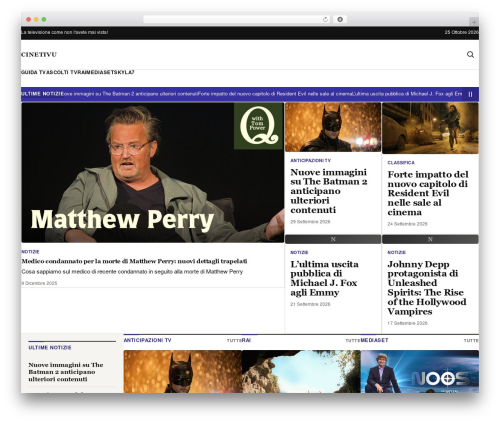Open the Resident Evil item in the news ticker
Viewport: 500px width, 423px height.
pyautogui.click(x=275, y=94)
